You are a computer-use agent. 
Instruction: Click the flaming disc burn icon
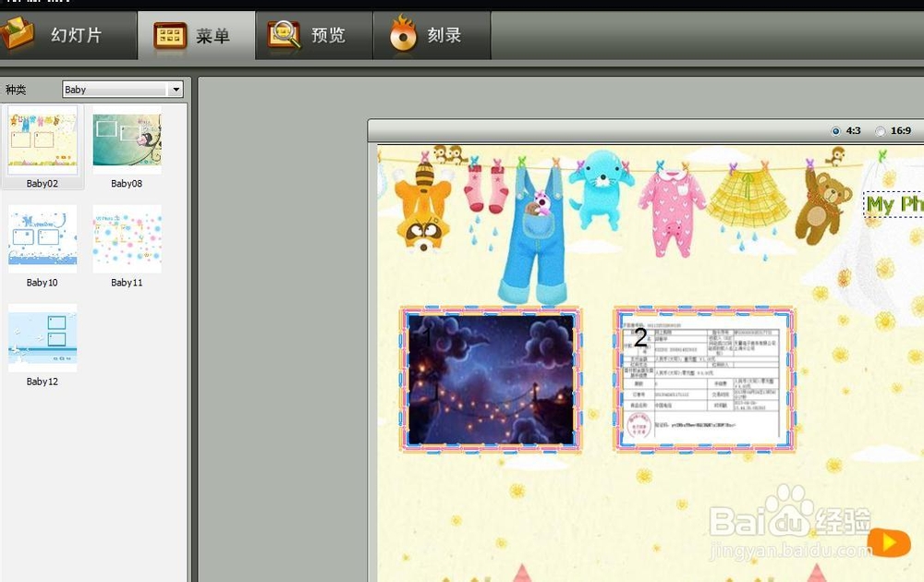[x=403, y=34]
